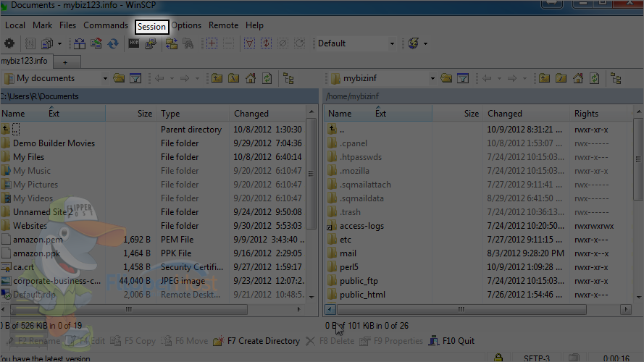The image size is (644, 362).
Task: Click the Select All triangle icon
Action: click(249, 43)
